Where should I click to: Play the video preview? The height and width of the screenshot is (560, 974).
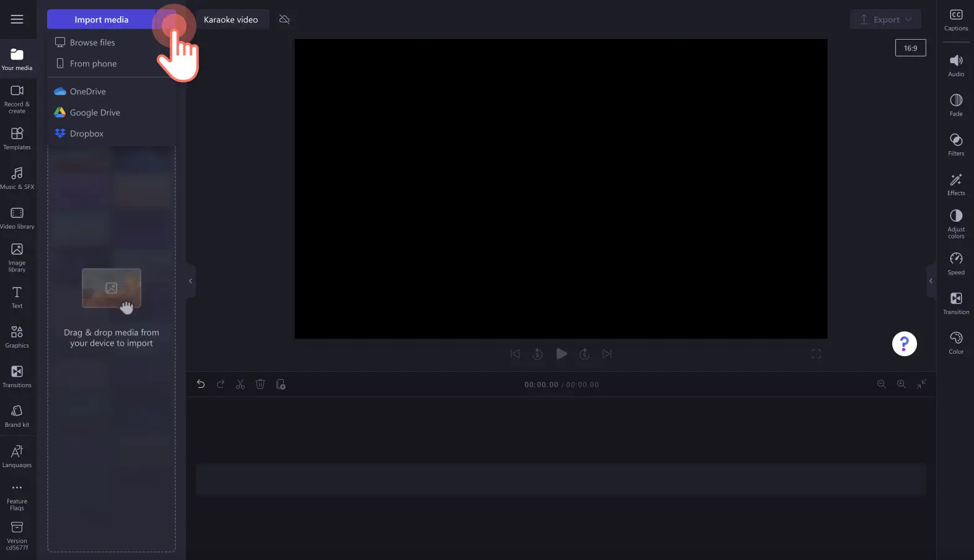[561, 354]
